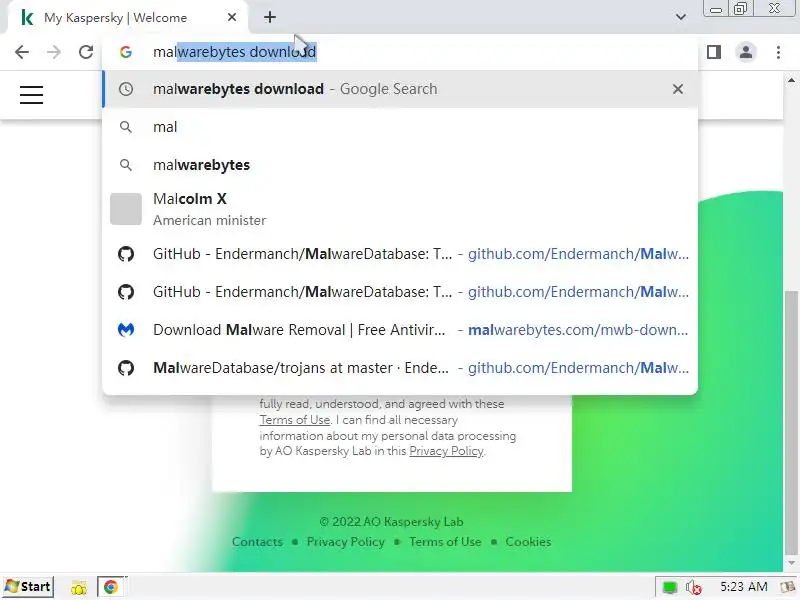Remove the malwarebytes download history suggestion
This screenshot has width=800, height=600.
[678, 89]
